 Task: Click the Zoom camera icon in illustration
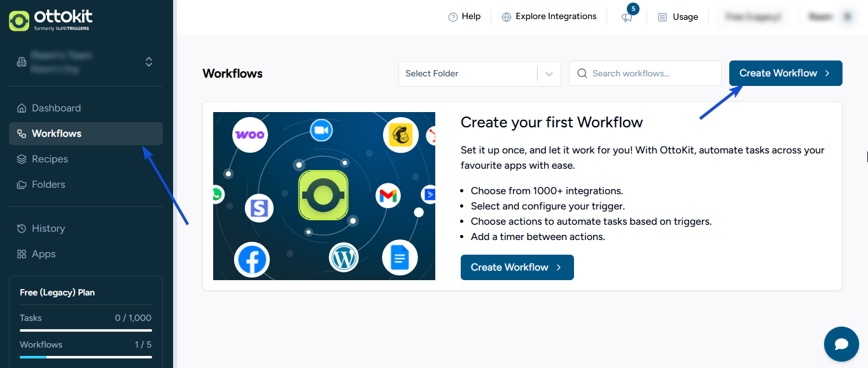tap(322, 131)
